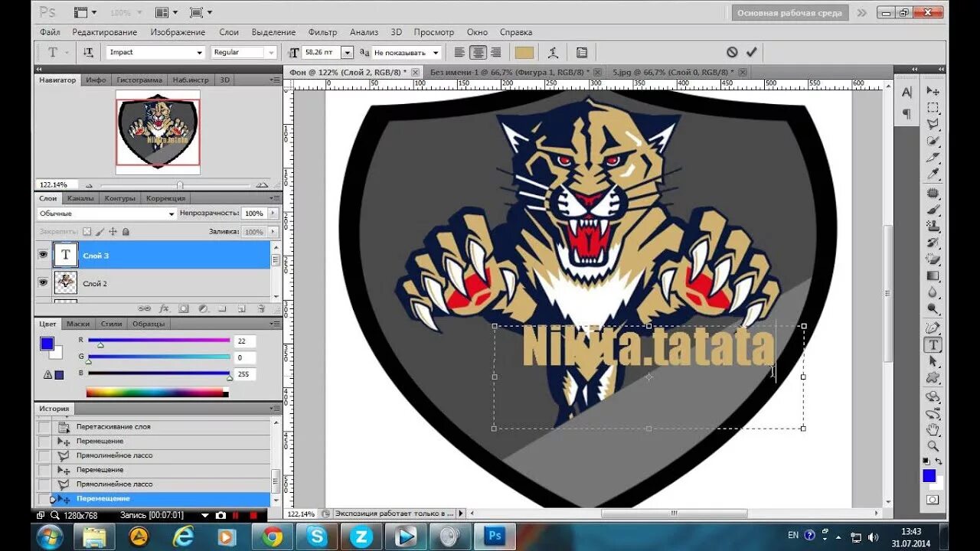980x551 pixels.
Task: Open the font size dropdown
Action: pos(347,52)
